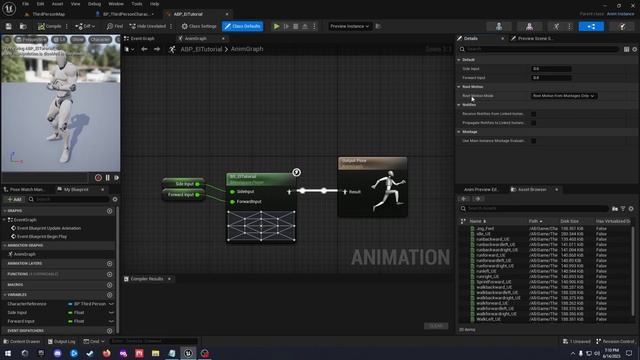
Task: Add a new variable with plus icon
Action: 109,295
